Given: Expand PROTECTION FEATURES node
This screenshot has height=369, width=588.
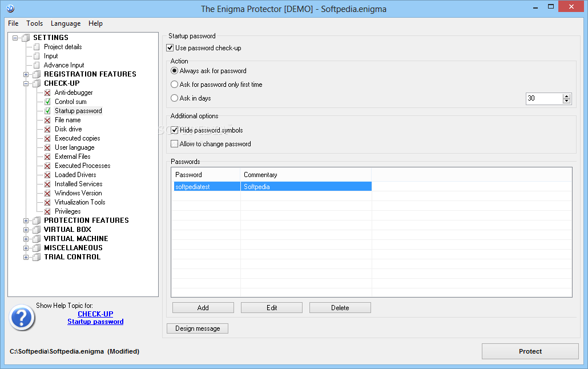Looking at the screenshot, I should click(x=26, y=220).
